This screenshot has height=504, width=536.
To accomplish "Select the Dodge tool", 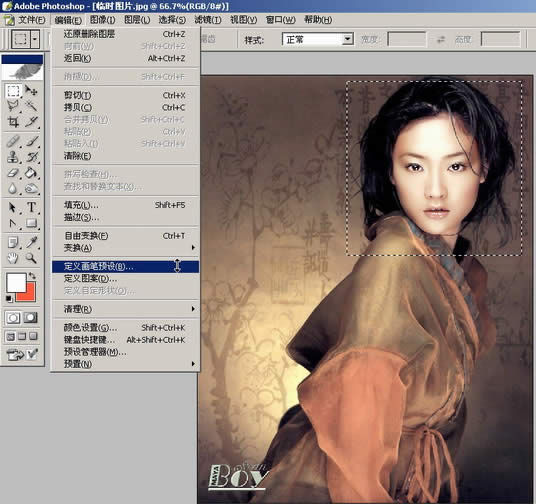I will [x=31, y=188].
